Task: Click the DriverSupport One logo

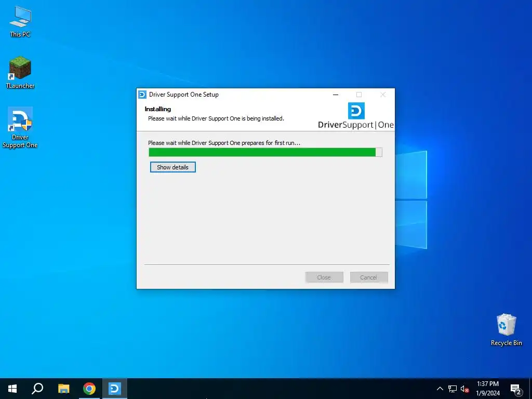Action: tap(355, 115)
